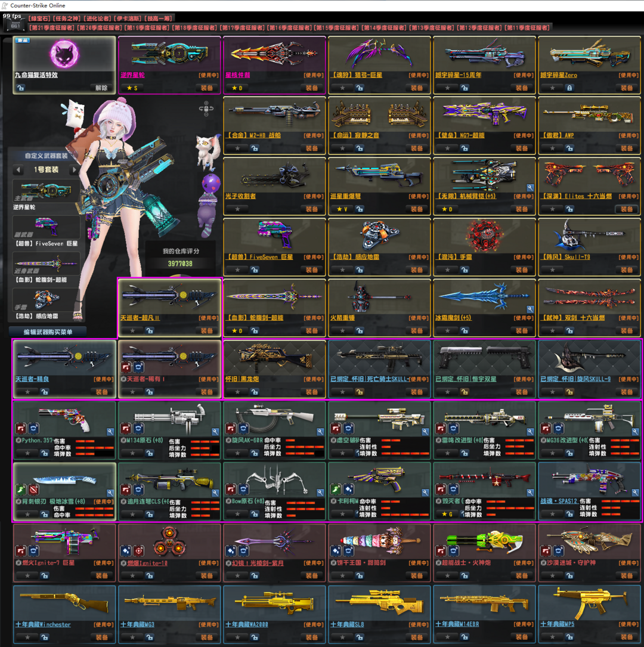Click wrench icon on Bow原石 card
The width and height of the screenshot is (644, 647).
click(320, 493)
